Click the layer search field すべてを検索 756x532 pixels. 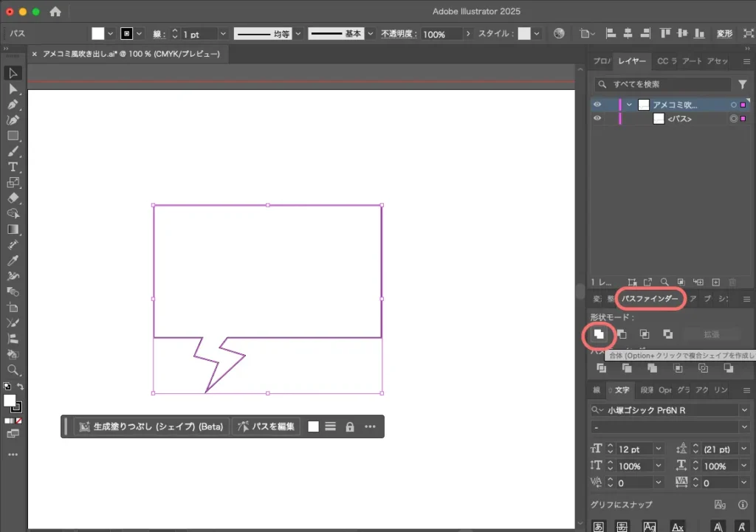tap(664, 84)
